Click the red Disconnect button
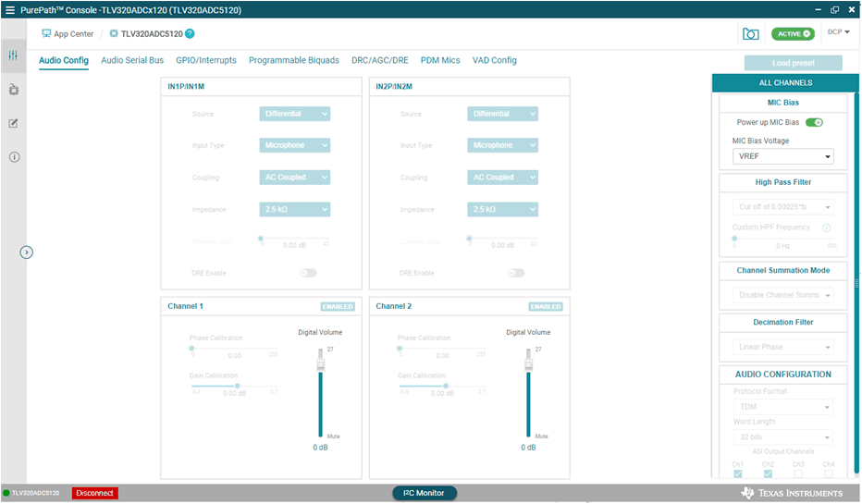The height and width of the screenshot is (504, 862). coord(95,493)
